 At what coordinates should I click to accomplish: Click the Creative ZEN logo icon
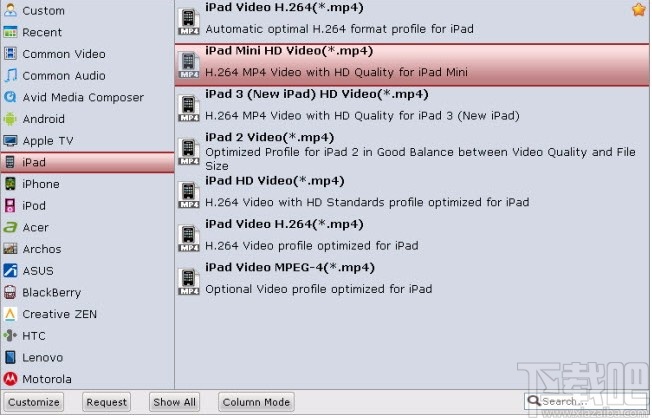10,314
